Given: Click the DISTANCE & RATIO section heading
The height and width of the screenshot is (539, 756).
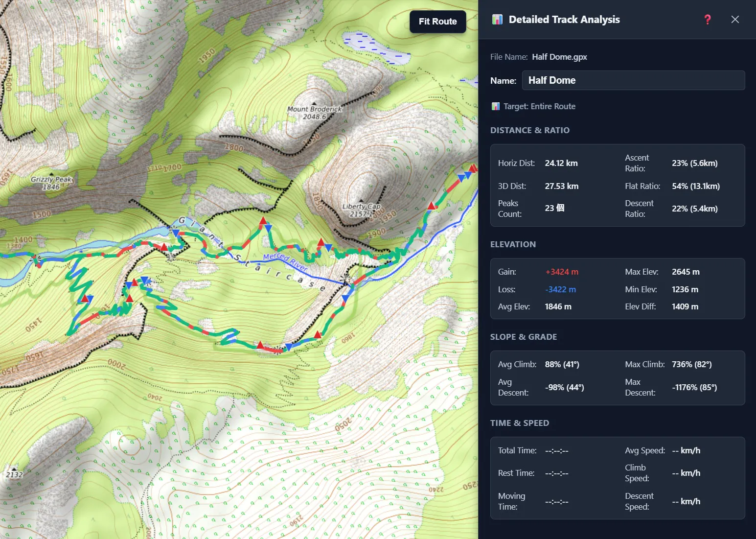Looking at the screenshot, I should coord(530,130).
